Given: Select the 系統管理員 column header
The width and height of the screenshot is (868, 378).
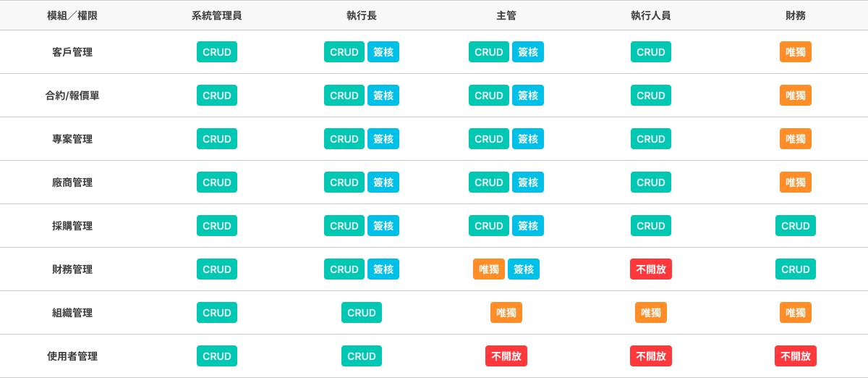Looking at the screenshot, I should [x=217, y=15].
